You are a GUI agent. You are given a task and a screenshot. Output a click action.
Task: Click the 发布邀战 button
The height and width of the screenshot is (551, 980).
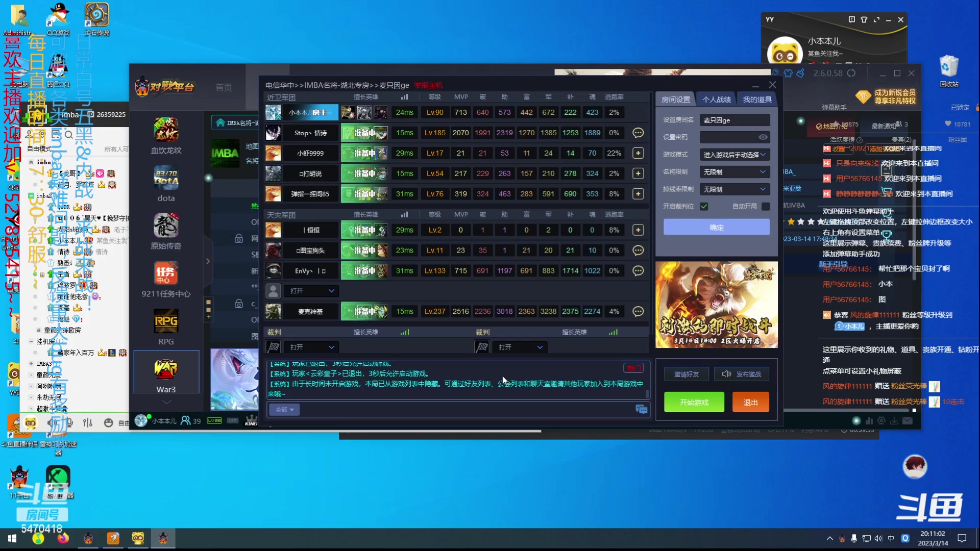click(x=741, y=374)
